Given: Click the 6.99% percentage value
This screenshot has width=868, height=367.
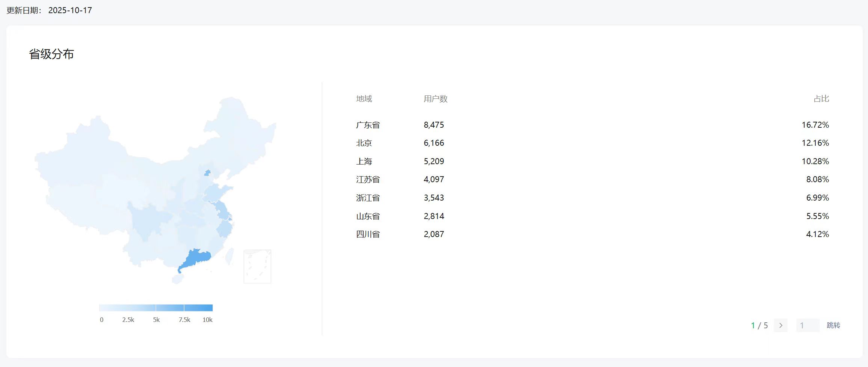Looking at the screenshot, I should pos(818,198).
